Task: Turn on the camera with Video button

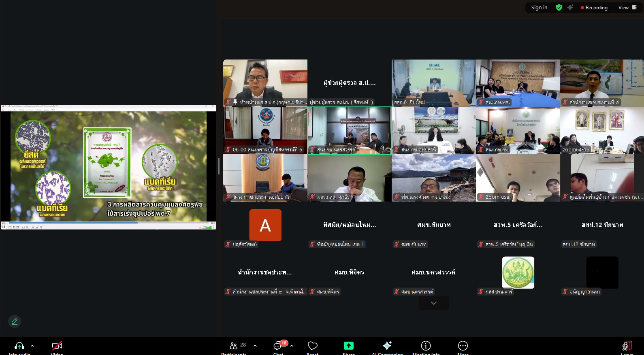Action: [57, 347]
